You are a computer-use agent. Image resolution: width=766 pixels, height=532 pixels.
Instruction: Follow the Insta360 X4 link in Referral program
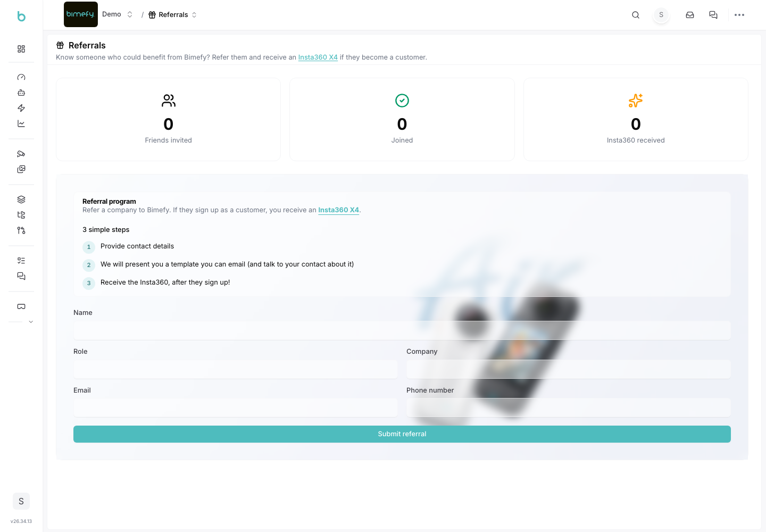[x=339, y=210]
